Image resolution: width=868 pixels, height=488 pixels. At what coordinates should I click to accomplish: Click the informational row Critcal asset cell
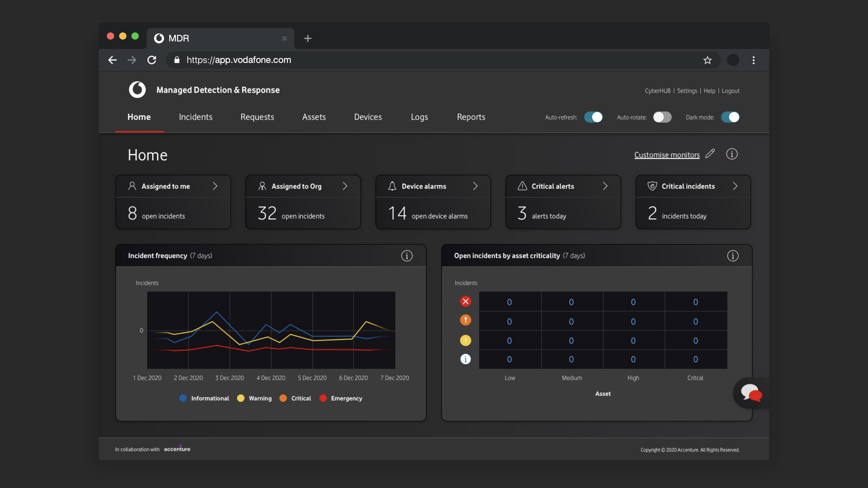tap(696, 359)
